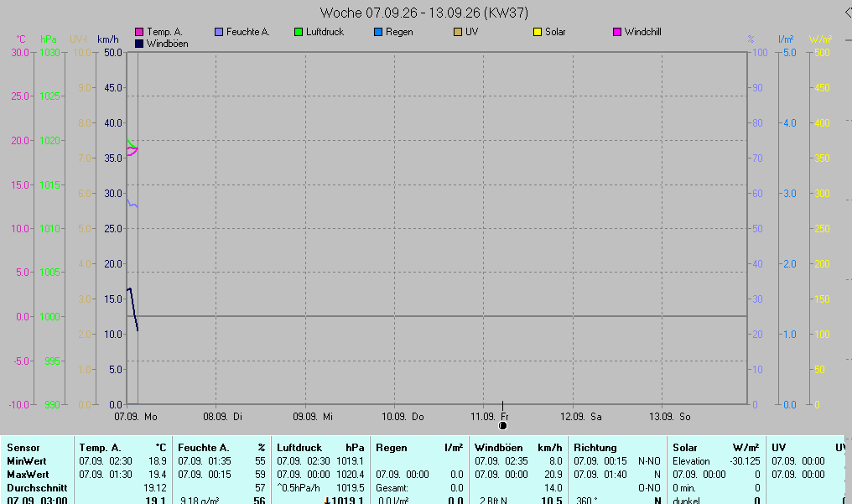Click the back arrow at top right
Image resolution: width=852 pixels, height=504 pixels.
848,13
